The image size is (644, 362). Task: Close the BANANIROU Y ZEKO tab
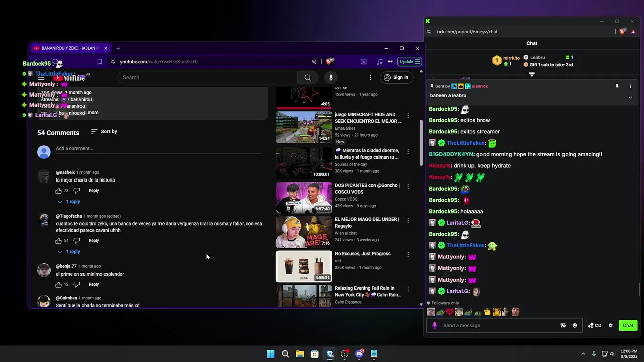(105, 48)
